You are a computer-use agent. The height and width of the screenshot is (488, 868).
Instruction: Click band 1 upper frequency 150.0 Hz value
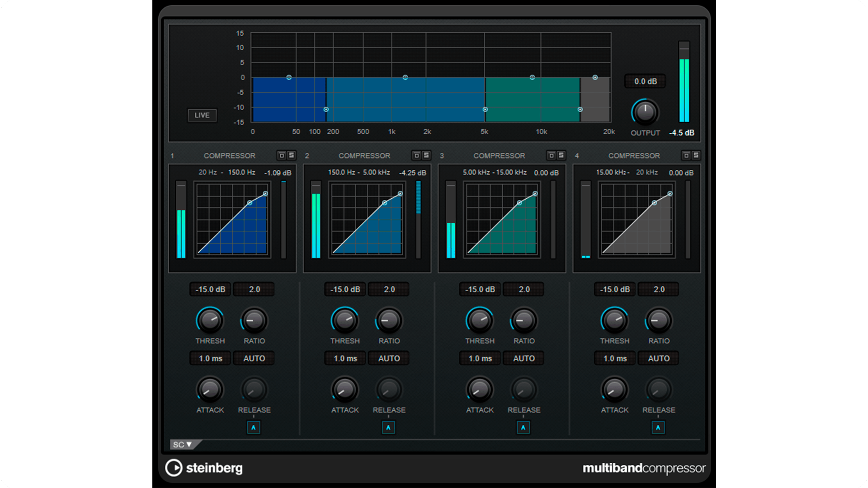tap(241, 172)
